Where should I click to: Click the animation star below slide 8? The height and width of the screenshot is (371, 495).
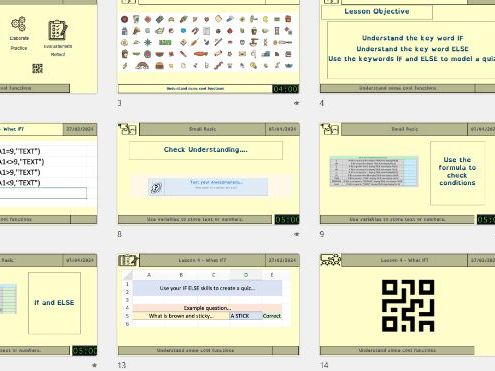[296, 235]
